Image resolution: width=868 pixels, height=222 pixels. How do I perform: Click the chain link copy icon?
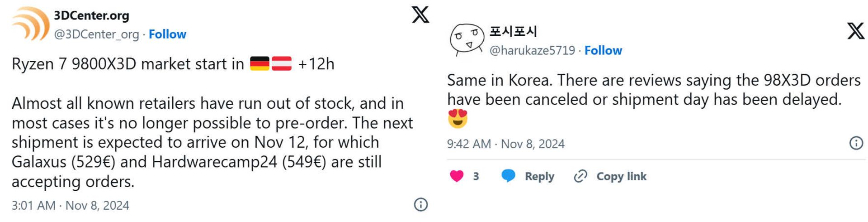[x=580, y=176]
